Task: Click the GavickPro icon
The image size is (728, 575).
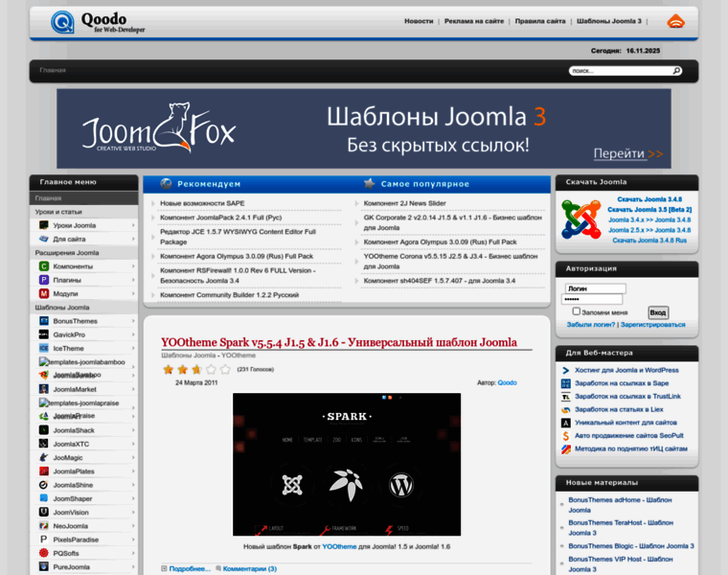Action: click(44, 334)
